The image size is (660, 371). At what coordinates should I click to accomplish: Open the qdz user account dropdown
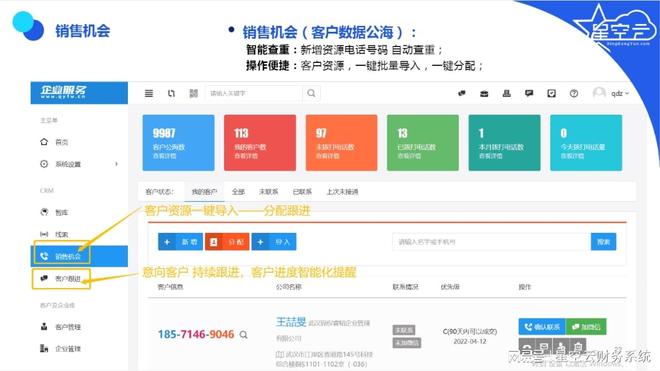[620, 93]
